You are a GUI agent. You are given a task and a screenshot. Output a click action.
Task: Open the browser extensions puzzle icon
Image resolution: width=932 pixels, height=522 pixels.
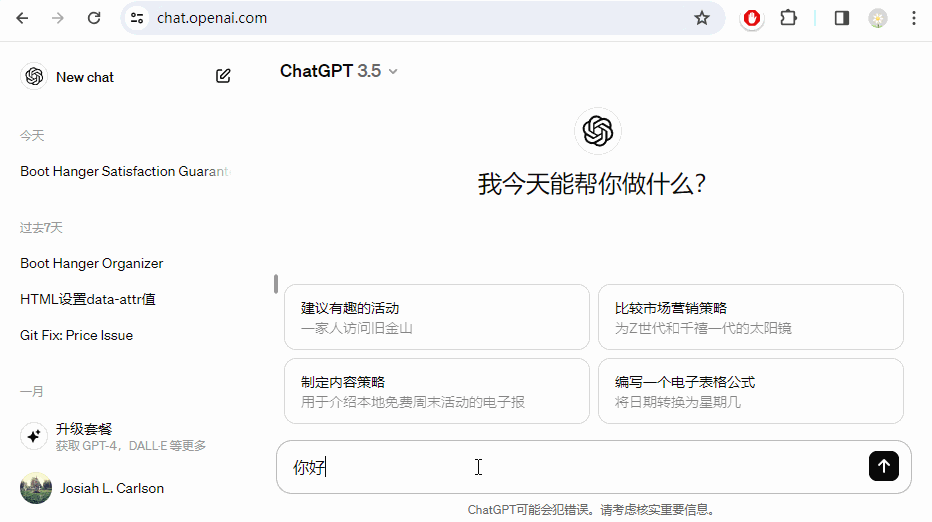click(x=788, y=18)
